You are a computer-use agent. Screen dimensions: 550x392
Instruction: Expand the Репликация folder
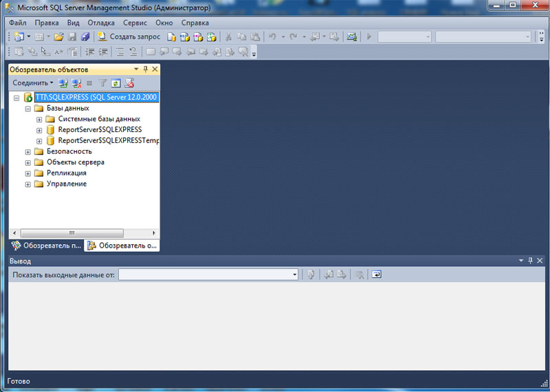[x=27, y=174]
